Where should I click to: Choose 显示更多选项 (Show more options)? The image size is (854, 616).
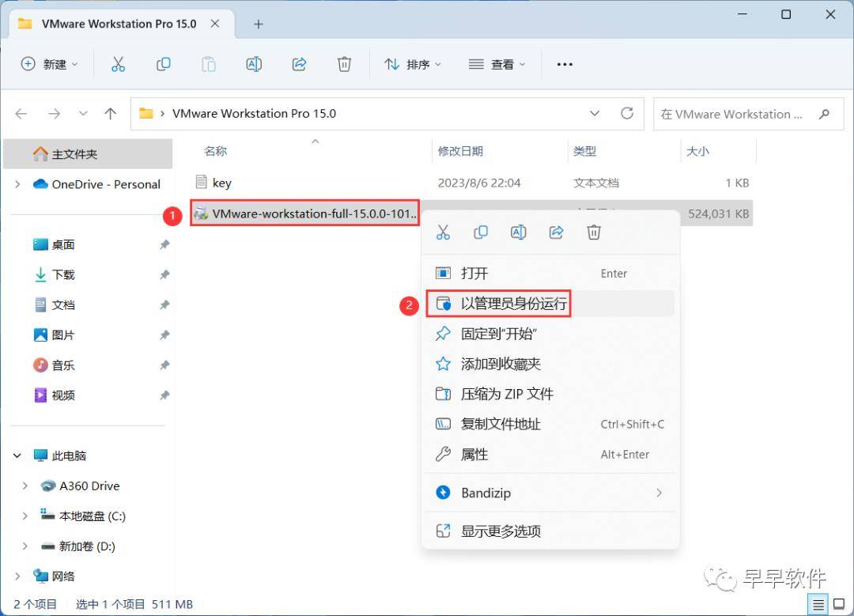click(550, 531)
